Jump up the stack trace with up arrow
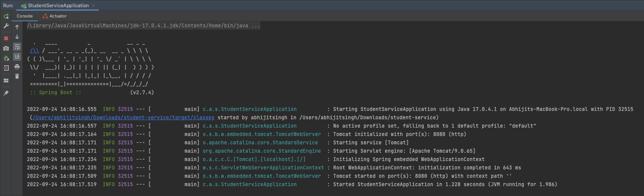The height and width of the screenshot is (196, 644). (x=17, y=27)
